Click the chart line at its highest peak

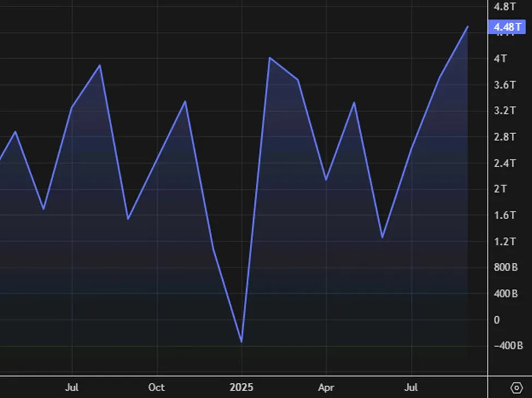pyautogui.click(x=468, y=26)
